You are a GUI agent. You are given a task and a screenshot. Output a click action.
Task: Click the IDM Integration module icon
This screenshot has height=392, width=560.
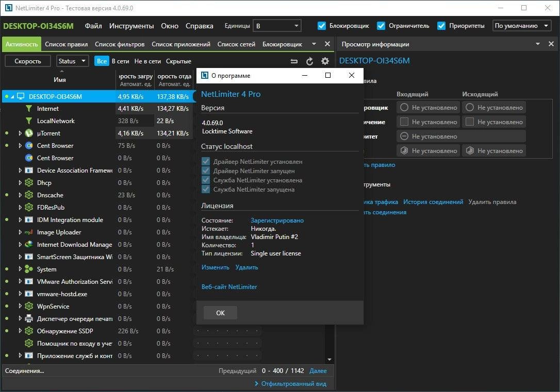29,220
